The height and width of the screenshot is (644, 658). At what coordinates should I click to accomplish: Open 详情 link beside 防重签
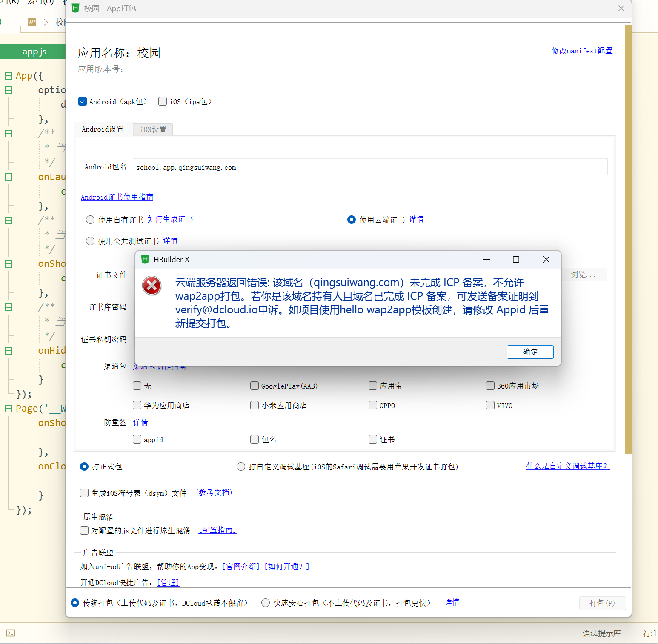pyautogui.click(x=140, y=422)
